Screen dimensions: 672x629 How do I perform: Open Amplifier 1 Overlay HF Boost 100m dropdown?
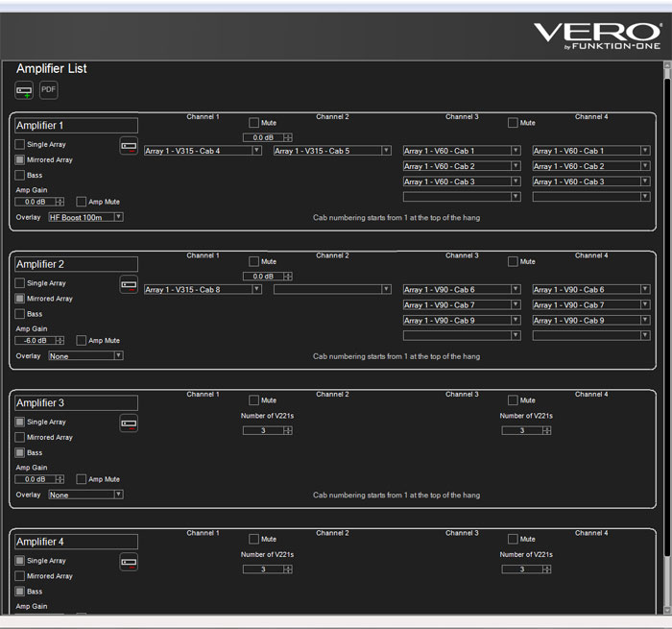[x=85, y=217]
